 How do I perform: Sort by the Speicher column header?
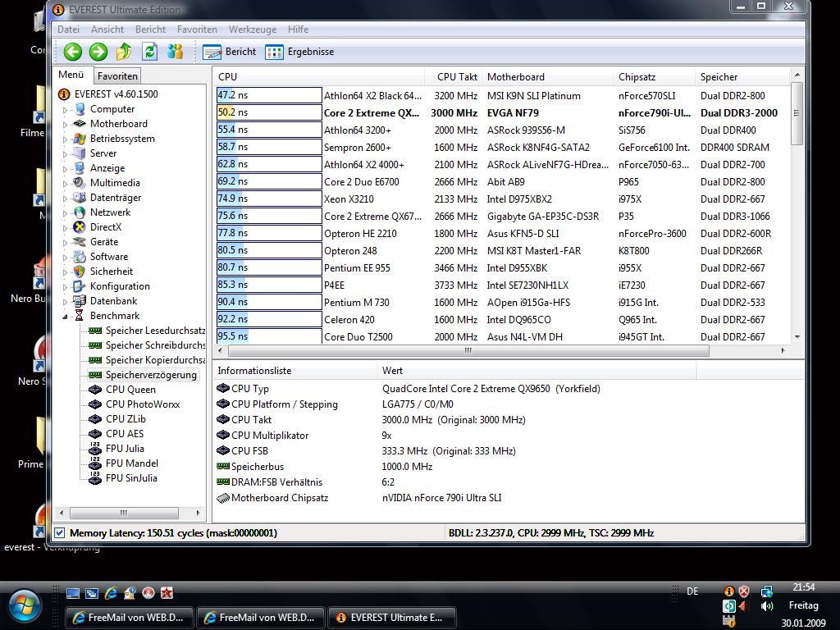tap(742, 77)
